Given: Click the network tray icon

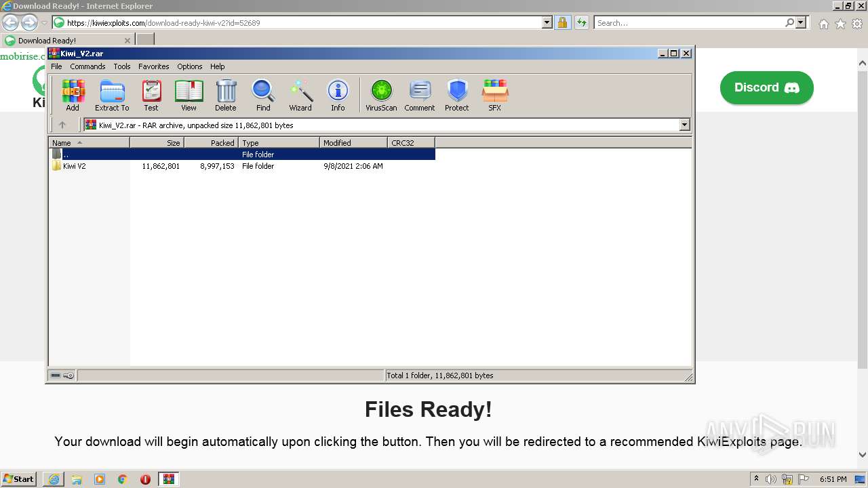Looking at the screenshot, I should 787,479.
